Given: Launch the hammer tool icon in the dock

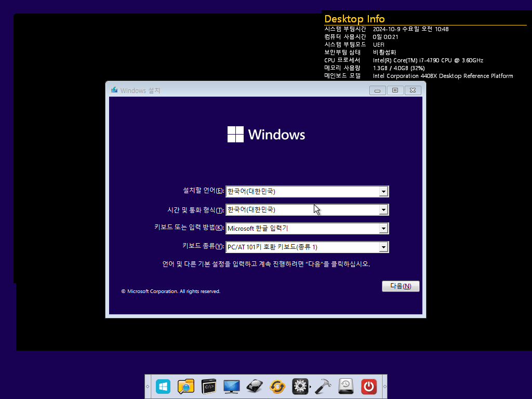Looking at the screenshot, I should pyautogui.click(x=323, y=387).
